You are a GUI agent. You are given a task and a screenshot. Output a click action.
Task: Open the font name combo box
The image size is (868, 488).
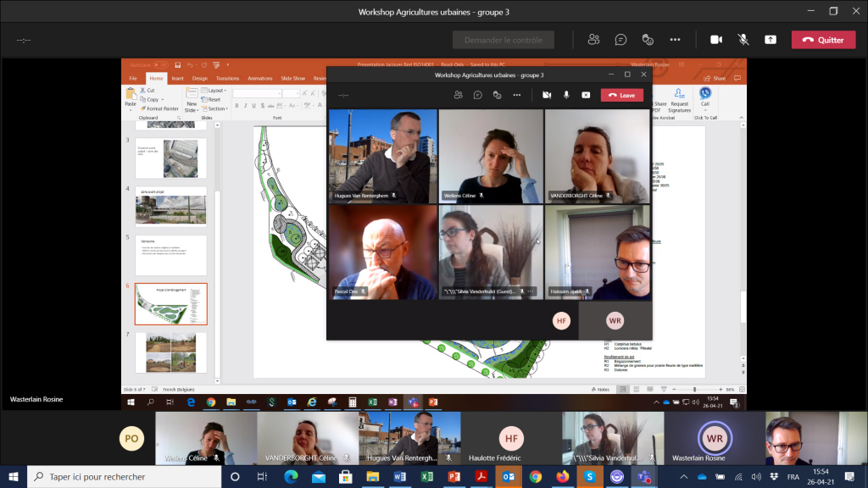coord(258,93)
